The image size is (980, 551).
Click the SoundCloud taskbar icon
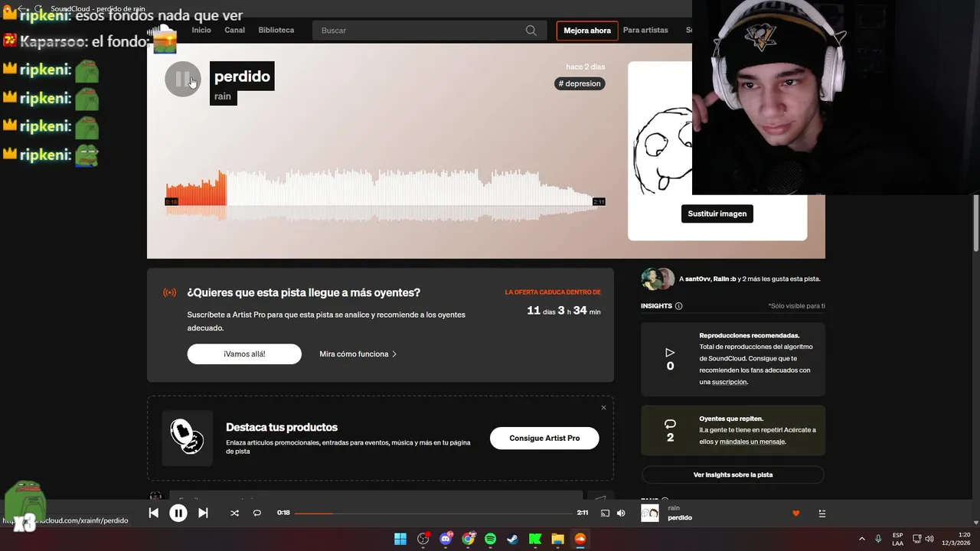click(x=580, y=539)
